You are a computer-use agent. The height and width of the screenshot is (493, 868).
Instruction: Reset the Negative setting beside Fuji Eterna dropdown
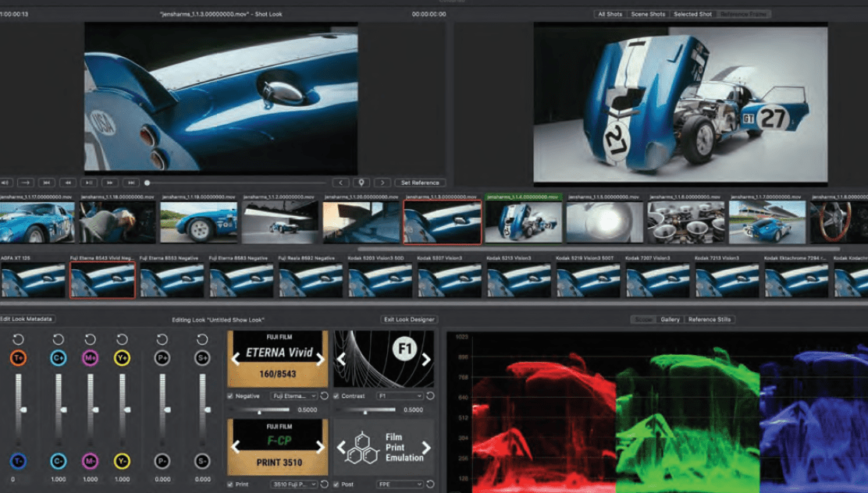325,395
